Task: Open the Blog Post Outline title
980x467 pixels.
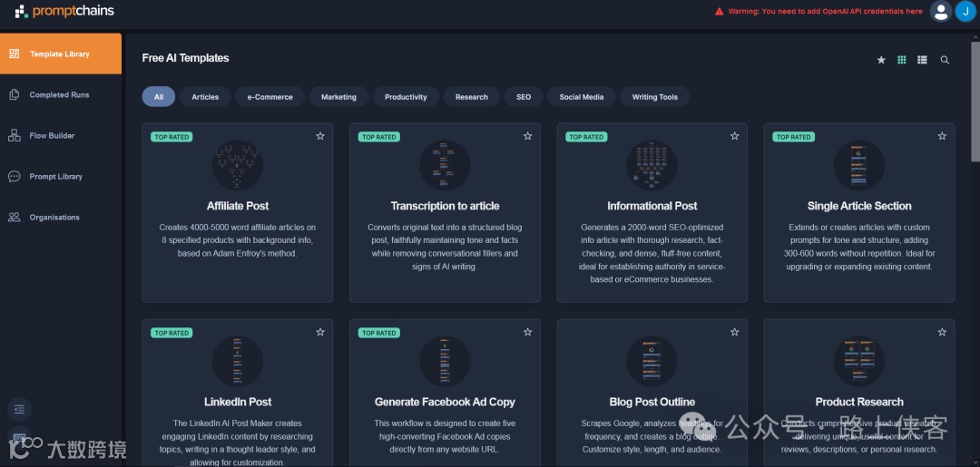Action: point(652,402)
